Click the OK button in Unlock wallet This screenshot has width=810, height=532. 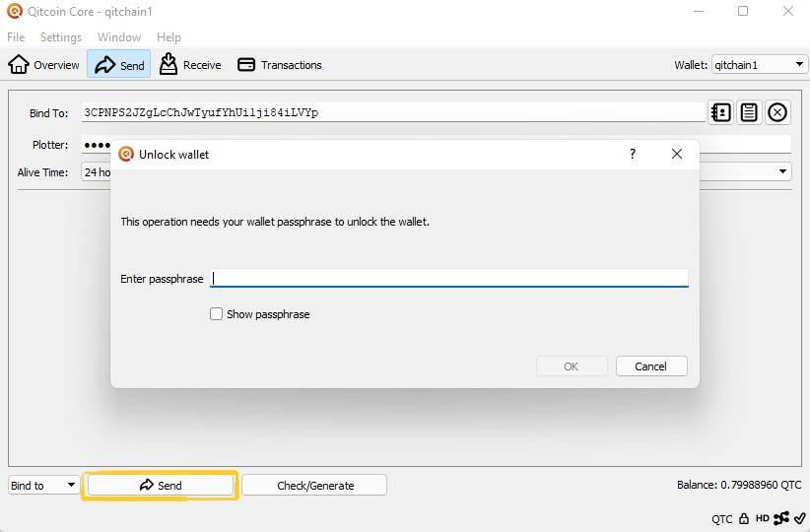[x=572, y=366]
